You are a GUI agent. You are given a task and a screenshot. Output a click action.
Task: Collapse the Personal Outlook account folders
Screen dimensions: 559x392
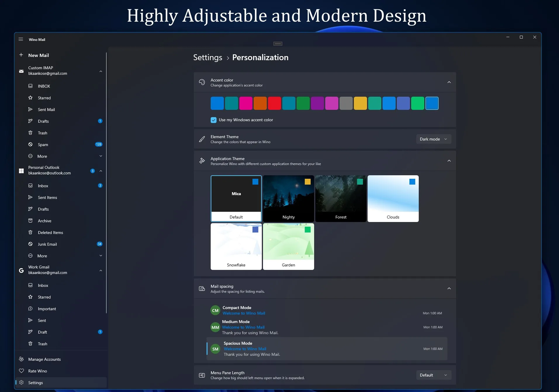coord(101,171)
